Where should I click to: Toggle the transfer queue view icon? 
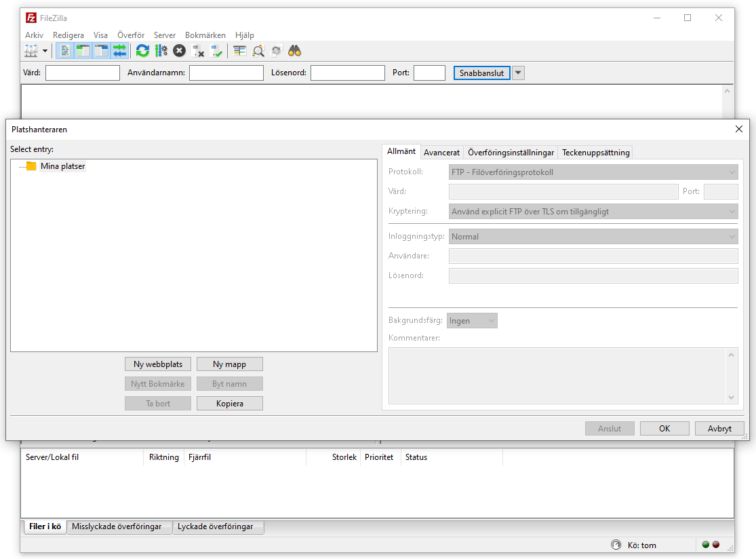119,51
